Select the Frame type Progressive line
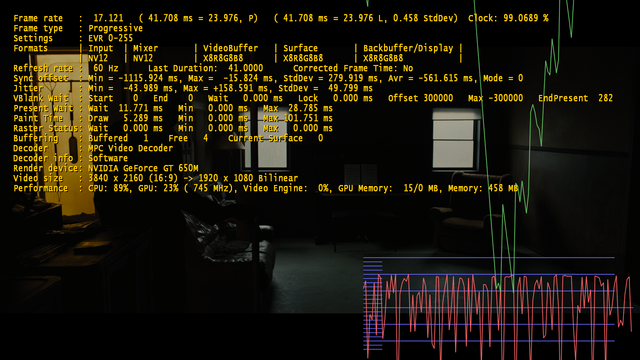The width and height of the screenshot is (640, 360). 78,29
